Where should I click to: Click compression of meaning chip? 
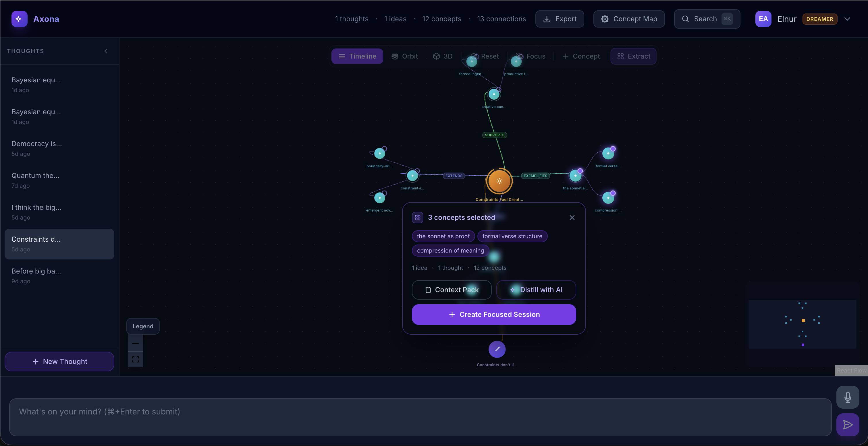click(x=450, y=251)
